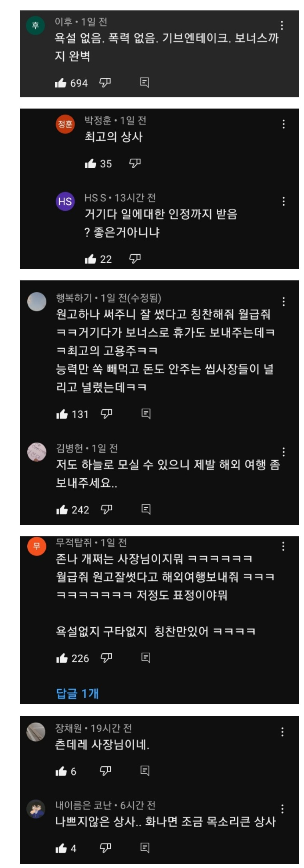The height and width of the screenshot is (868, 304).
Task: Open more options for 박정훈's reply
Action: [284, 124]
